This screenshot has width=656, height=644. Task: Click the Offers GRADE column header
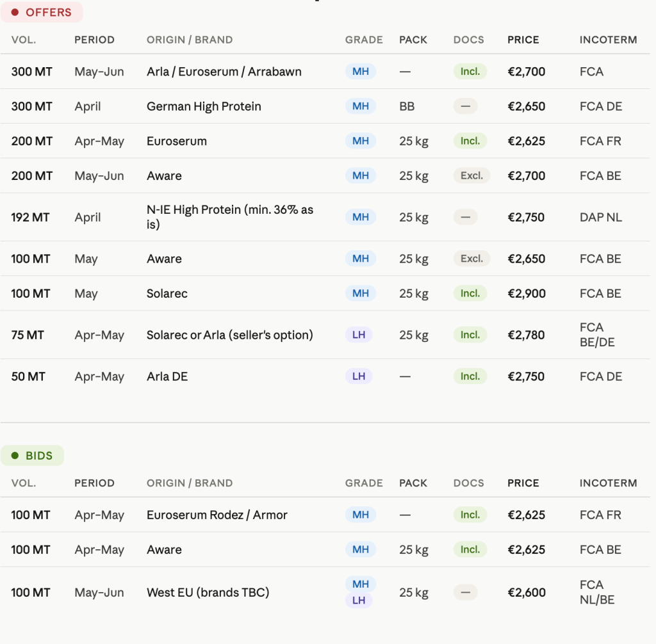(364, 40)
